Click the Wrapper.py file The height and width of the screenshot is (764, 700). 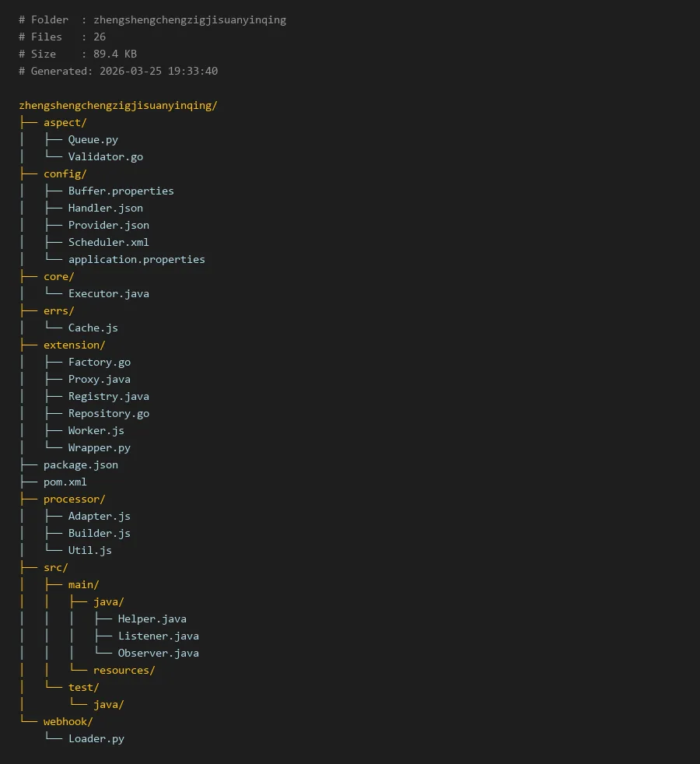(x=99, y=447)
